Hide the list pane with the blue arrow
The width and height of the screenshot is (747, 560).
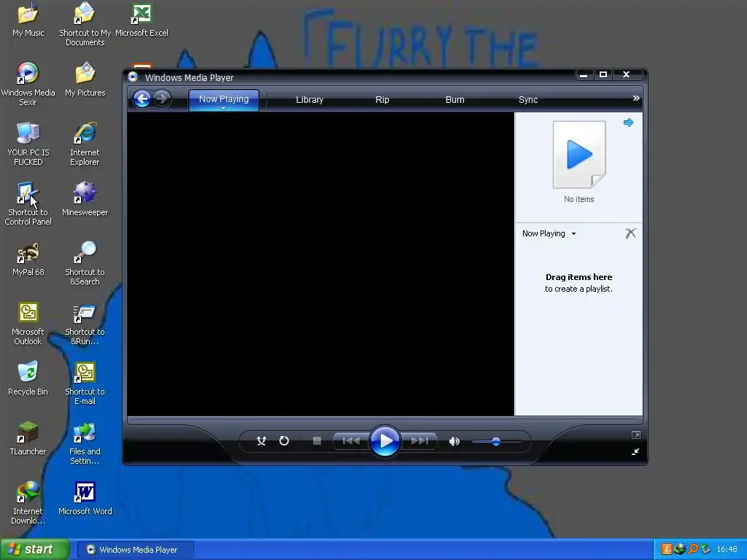(628, 122)
